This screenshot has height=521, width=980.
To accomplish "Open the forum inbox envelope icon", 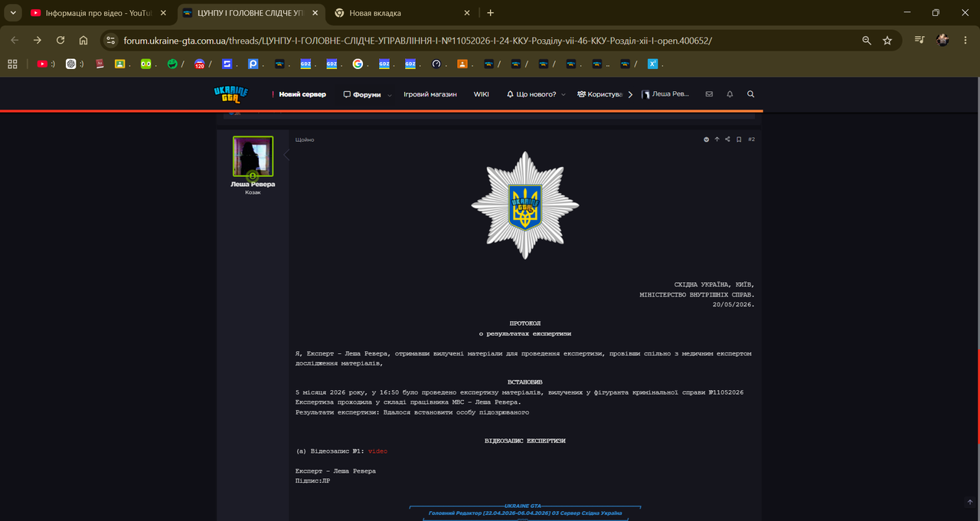I will (709, 94).
